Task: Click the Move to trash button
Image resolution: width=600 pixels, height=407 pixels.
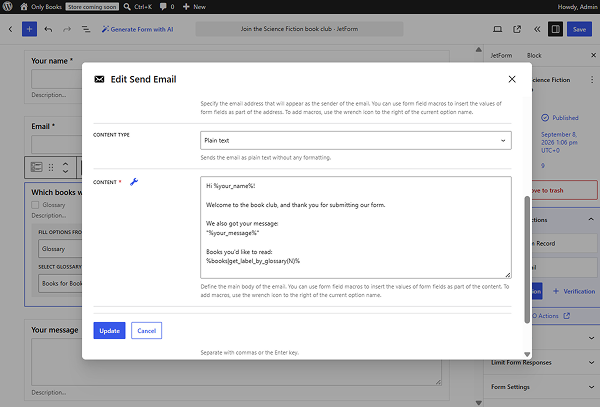Action: (x=564, y=190)
